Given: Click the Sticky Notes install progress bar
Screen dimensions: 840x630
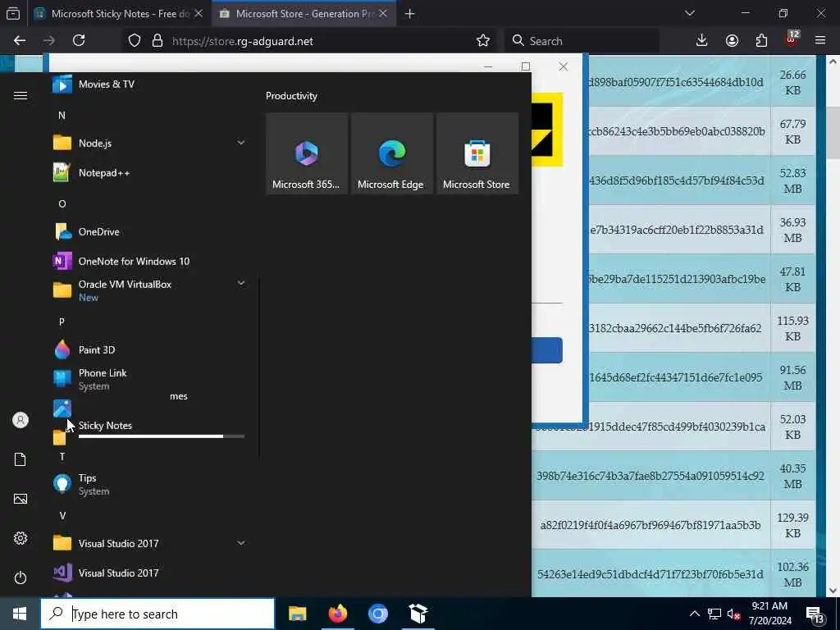Looking at the screenshot, I should click(162, 436).
